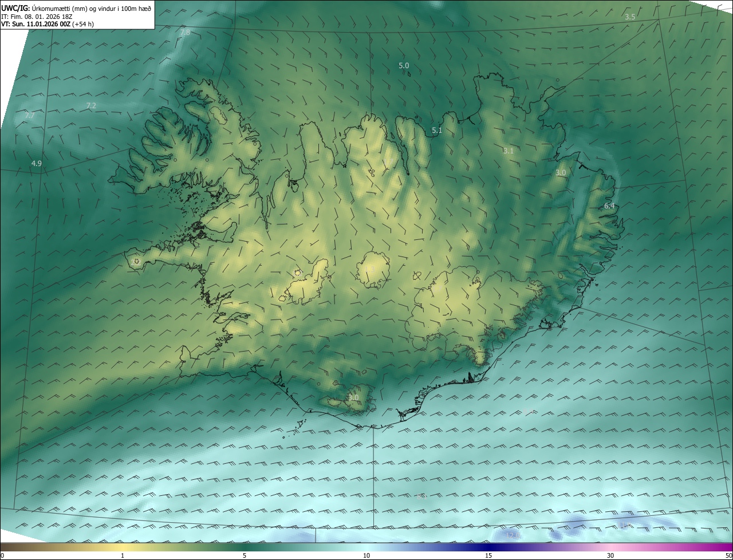
Task: Click the 4.9 value label
Action: (x=36, y=163)
